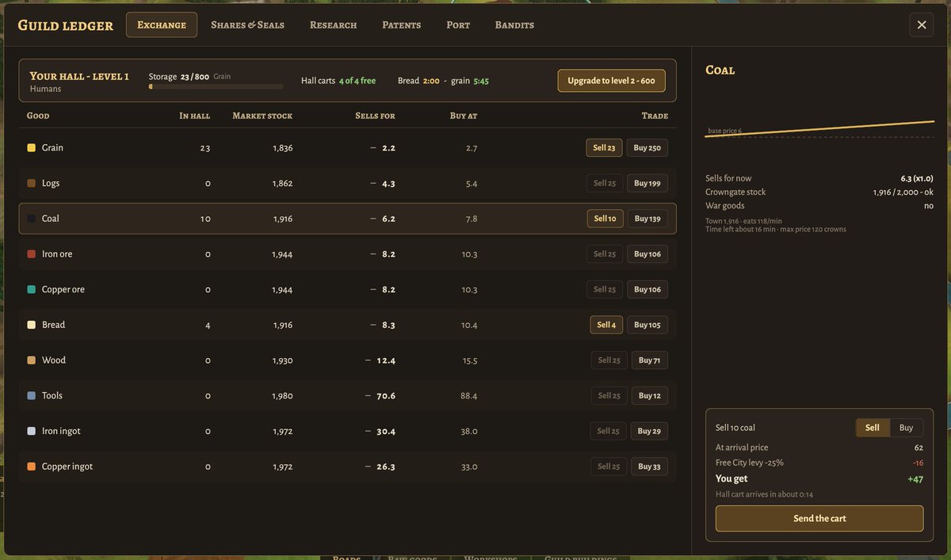Click the Hall carts 4 of 4 free text
Viewport: 951px width, 560px height.
tap(338, 81)
